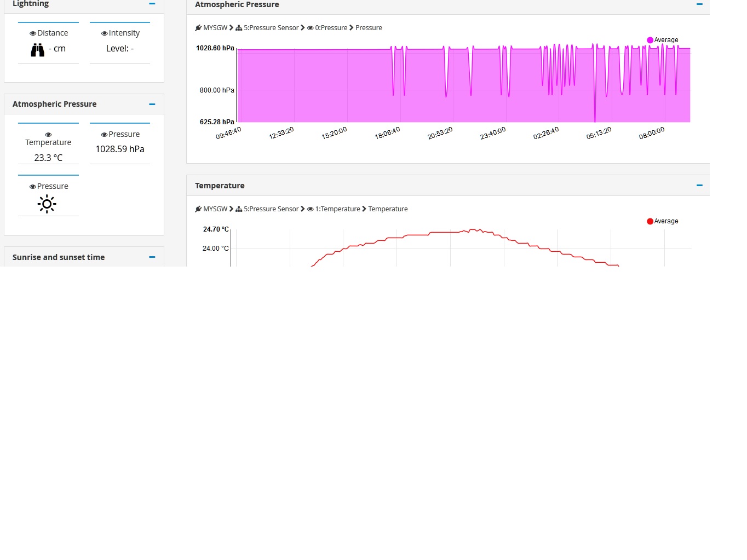747x560 pixels.
Task: Click the Pressure field in pressure breadcrumb
Action: tap(369, 28)
